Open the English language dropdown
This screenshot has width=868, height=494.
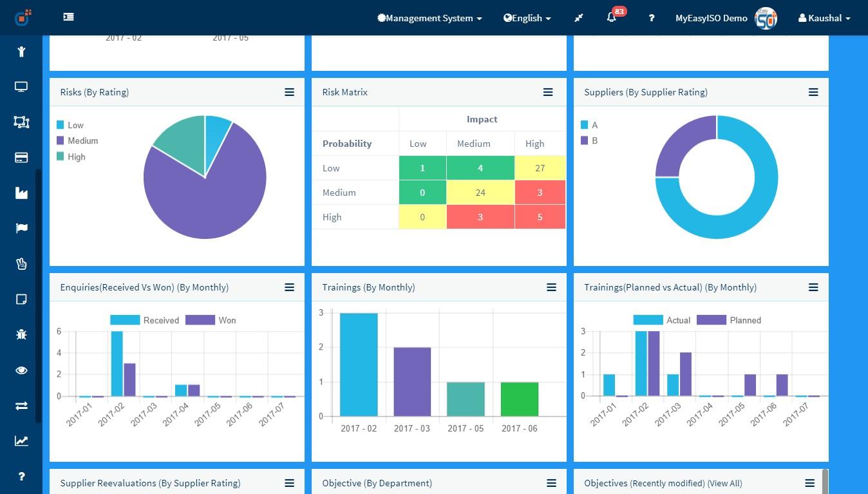(527, 18)
